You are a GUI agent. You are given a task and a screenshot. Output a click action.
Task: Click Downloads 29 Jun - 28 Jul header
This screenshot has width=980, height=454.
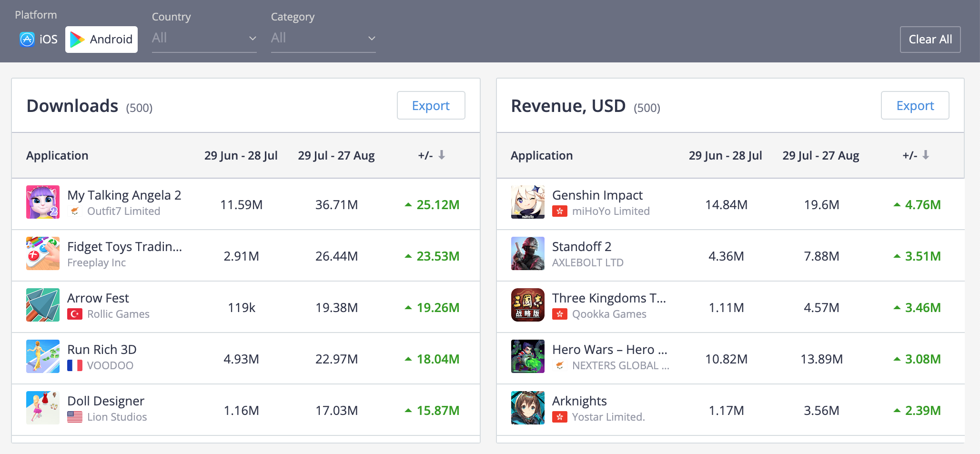[x=241, y=155]
